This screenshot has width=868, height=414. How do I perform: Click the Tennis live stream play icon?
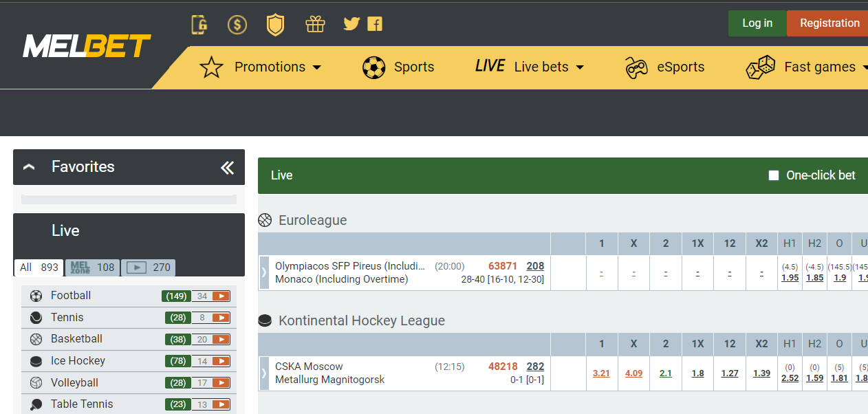coord(221,318)
